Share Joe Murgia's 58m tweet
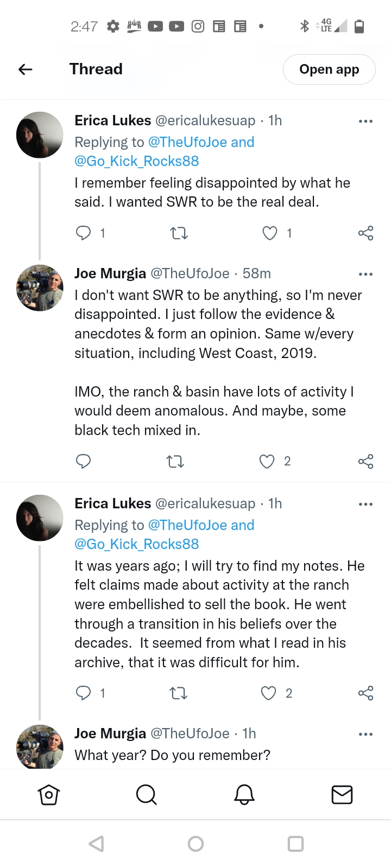 365,461
